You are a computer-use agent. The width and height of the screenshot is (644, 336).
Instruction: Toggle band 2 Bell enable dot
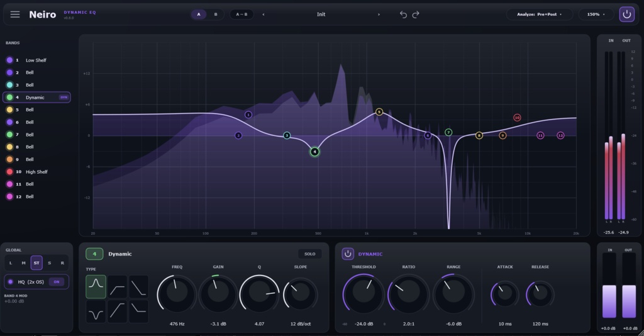pyautogui.click(x=9, y=72)
